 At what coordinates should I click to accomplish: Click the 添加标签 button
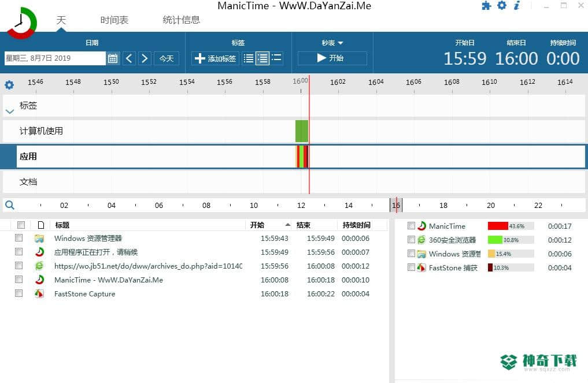click(x=216, y=58)
